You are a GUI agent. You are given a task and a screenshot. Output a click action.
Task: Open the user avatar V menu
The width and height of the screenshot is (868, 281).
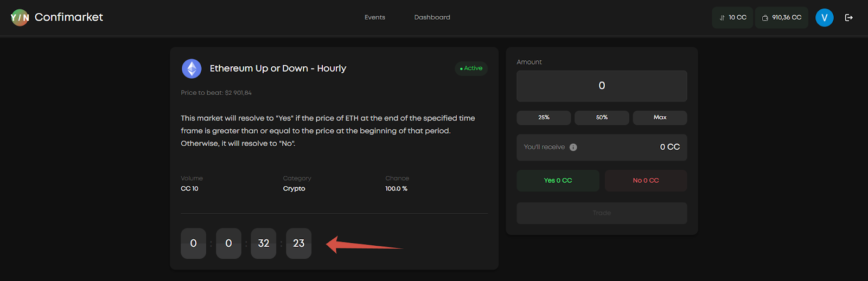[x=824, y=18]
